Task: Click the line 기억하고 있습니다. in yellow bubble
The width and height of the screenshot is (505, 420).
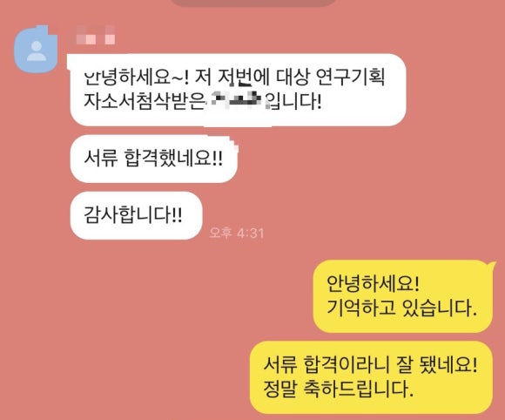Action: (x=401, y=308)
